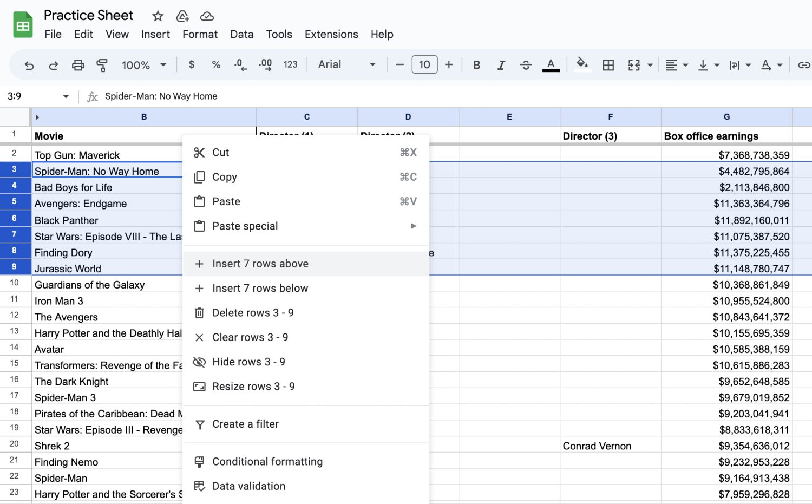Select Hide rows 3 - 9
812x504 pixels.
click(306, 362)
